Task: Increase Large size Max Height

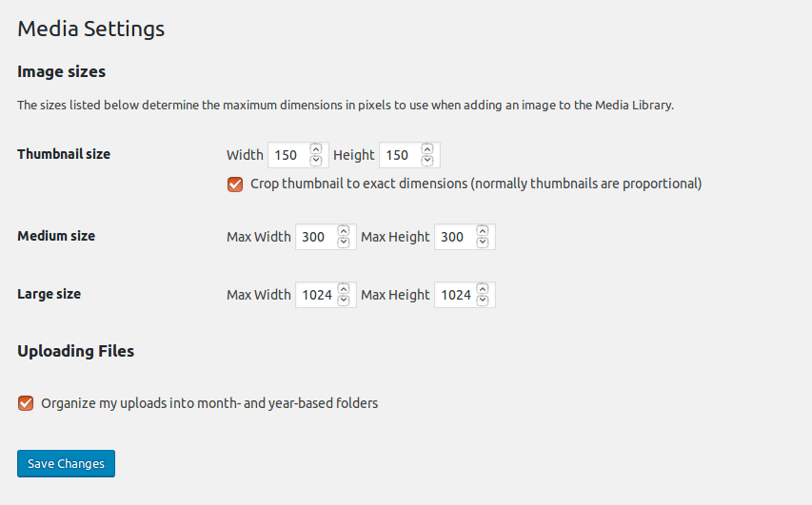Action: pyautogui.click(x=483, y=288)
